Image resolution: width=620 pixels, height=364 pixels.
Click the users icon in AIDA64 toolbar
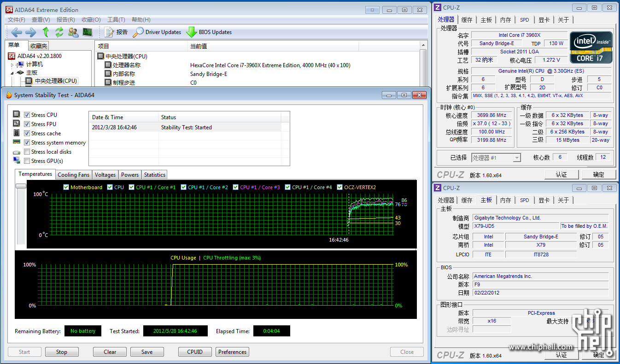[x=73, y=32]
